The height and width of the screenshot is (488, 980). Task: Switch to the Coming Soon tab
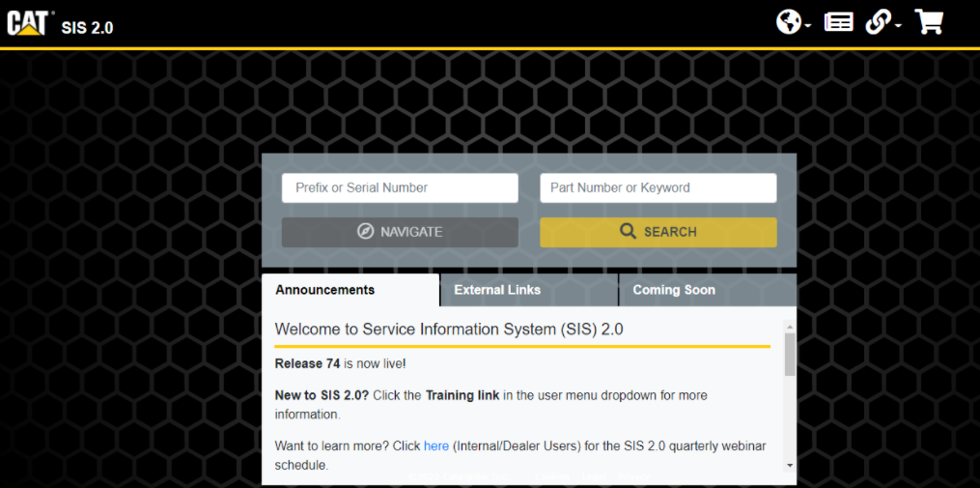(708, 290)
